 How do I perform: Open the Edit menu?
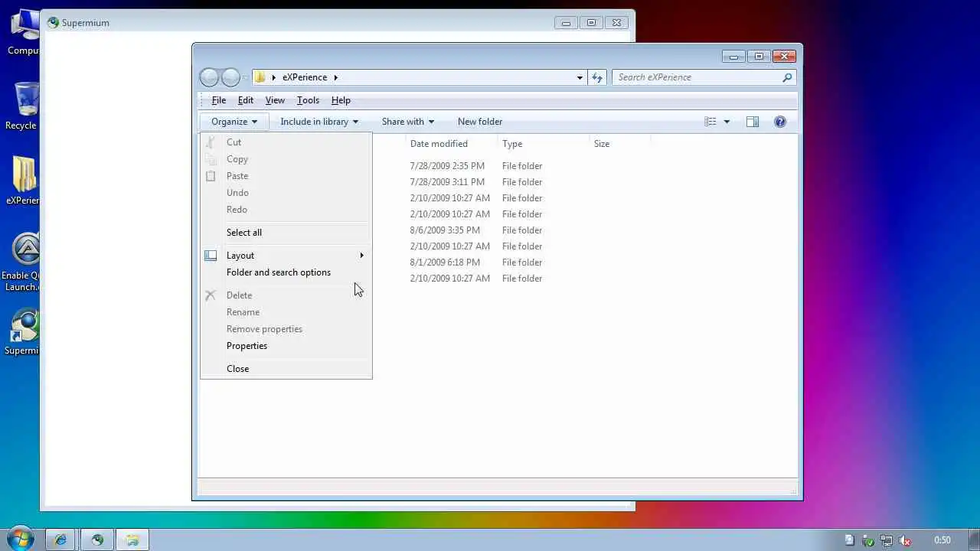(246, 100)
